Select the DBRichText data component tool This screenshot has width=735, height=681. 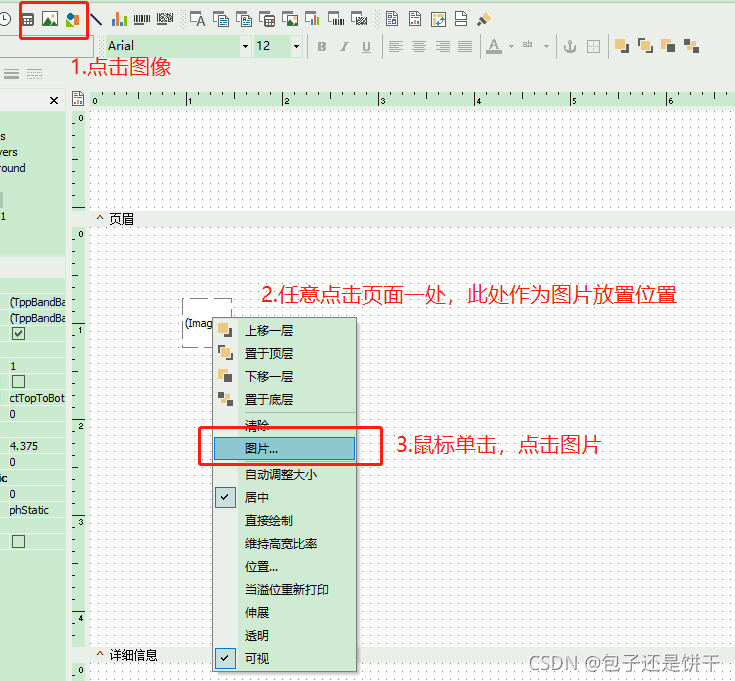click(244, 19)
